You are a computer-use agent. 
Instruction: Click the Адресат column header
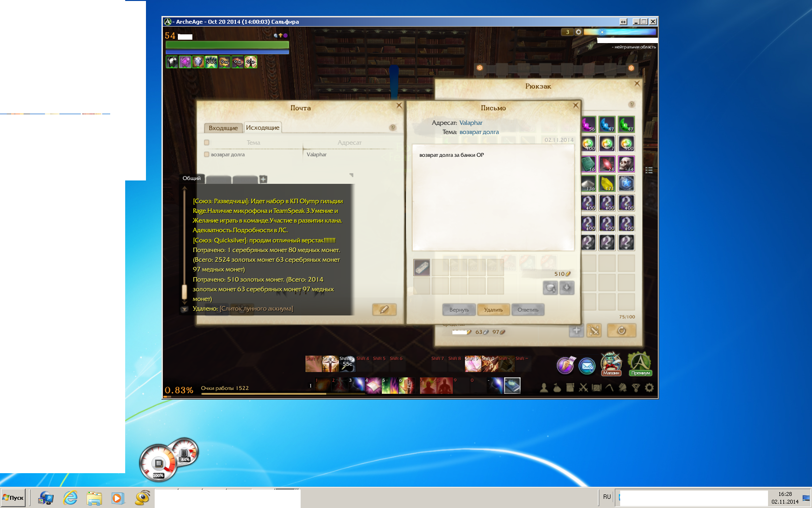pyautogui.click(x=349, y=143)
